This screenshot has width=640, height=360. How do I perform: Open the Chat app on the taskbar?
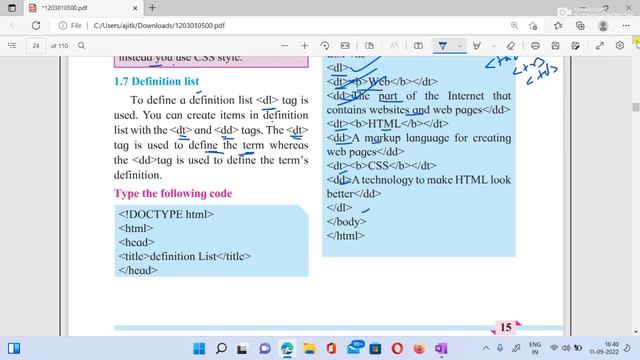point(265,349)
